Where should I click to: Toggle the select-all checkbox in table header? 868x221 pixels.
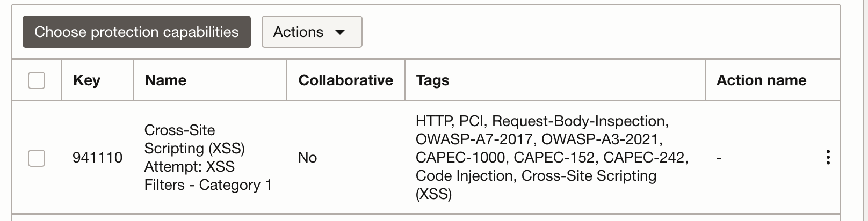(x=37, y=80)
